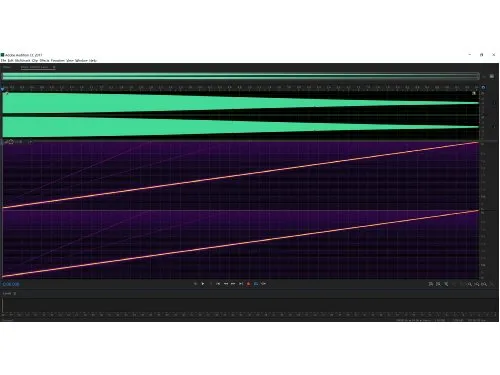Click the Play button in transport controls
The height and width of the screenshot is (375, 500).
point(203,284)
